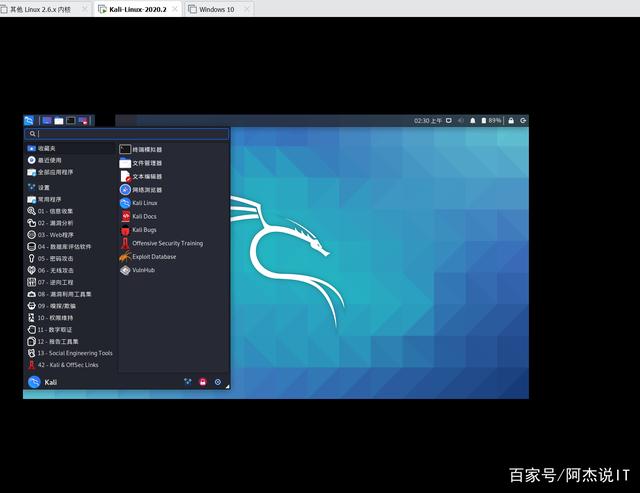Select the 常用程序 category
This screenshot has width=640, height=493.
click(70, 199)
